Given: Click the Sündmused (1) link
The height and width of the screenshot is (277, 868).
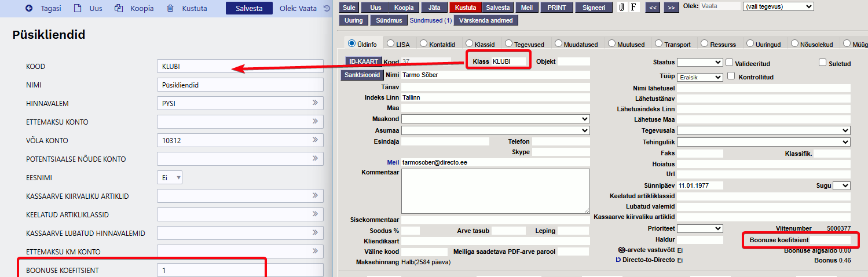Looking at the screenshot, I should coord(430,20).
